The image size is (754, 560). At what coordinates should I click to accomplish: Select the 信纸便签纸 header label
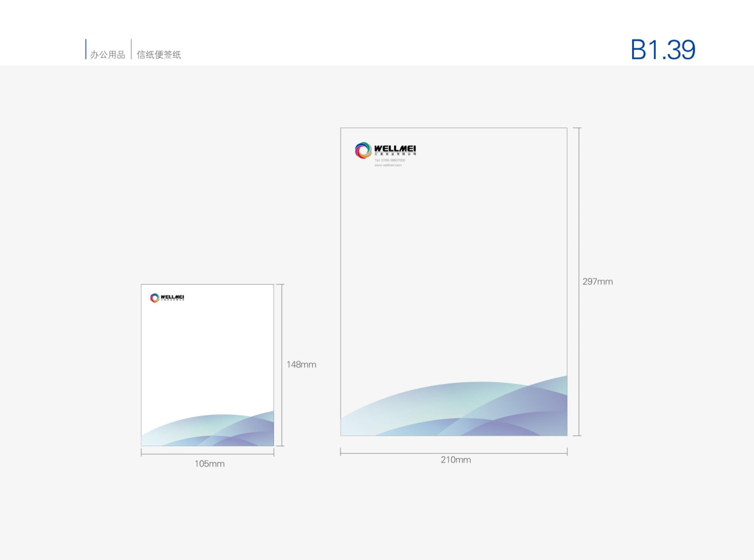(x=159, y=55)
